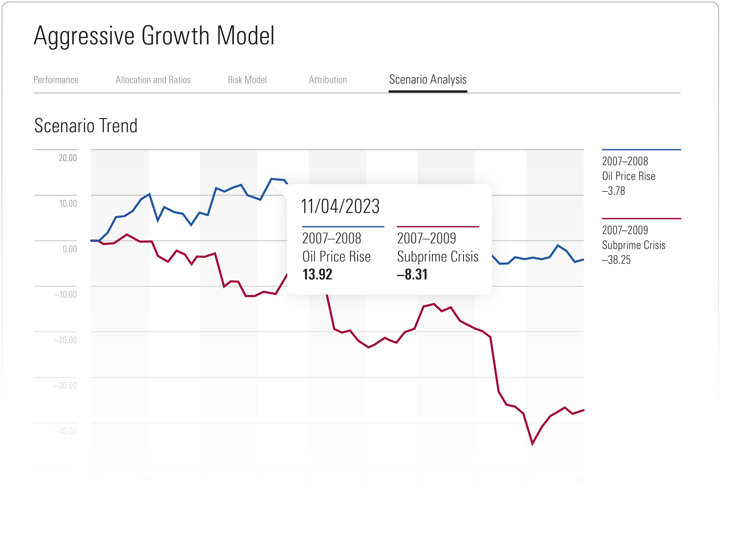Viewport: 746px width, 560px height.
Task: Select the Subprime Crisis legend label
Action: tap(633, 245)
